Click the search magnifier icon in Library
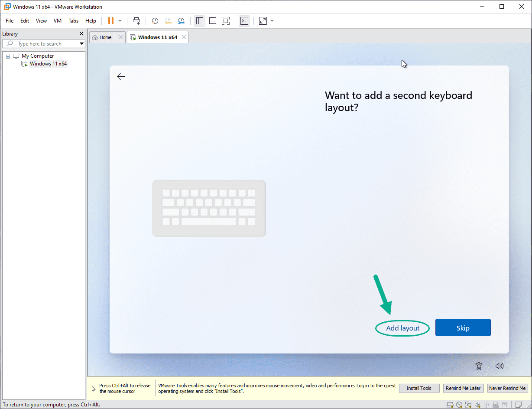 click(x=10, y=44)
